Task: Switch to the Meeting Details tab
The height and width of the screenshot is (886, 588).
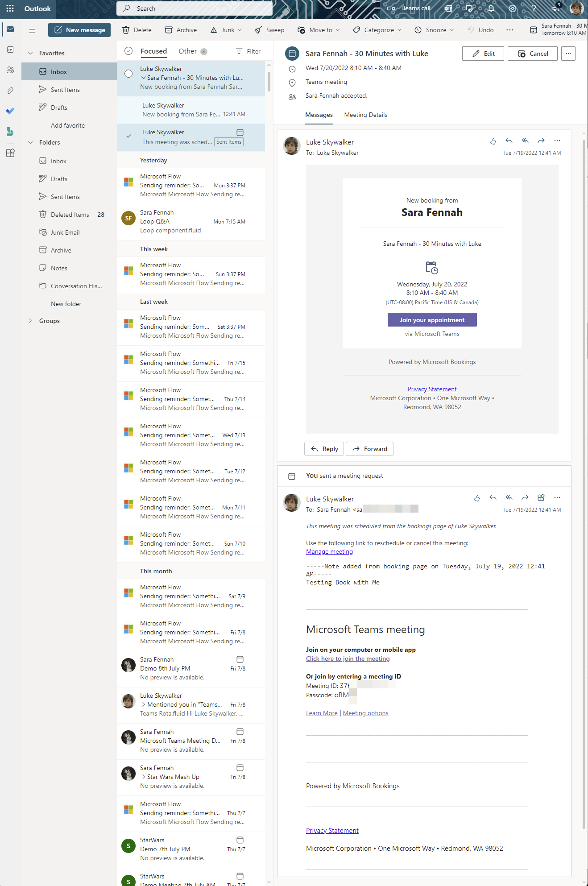Action: [365, 115]
